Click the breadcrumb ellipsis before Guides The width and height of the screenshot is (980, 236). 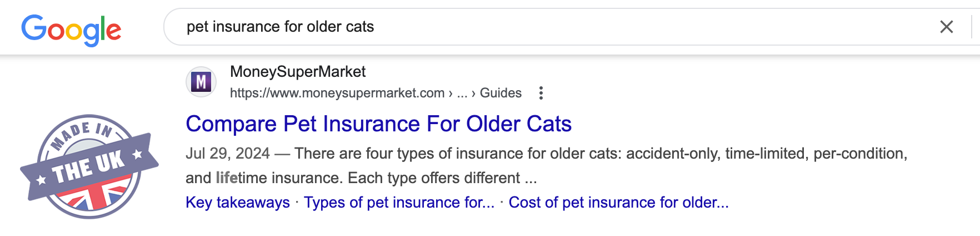(462, 93)
